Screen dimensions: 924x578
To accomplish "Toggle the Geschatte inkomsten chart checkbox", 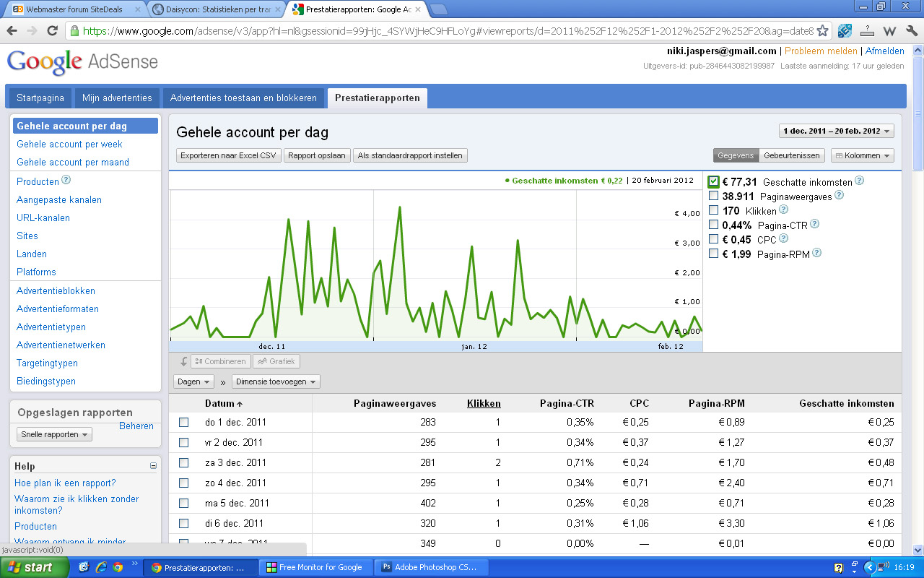I will pyautogui.click(x=714, y=181).
